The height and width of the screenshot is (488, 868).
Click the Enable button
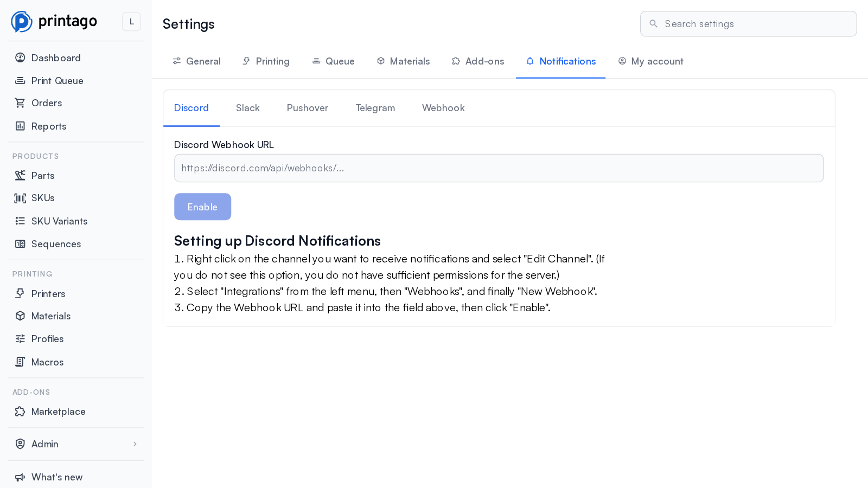tap(202, 207)
